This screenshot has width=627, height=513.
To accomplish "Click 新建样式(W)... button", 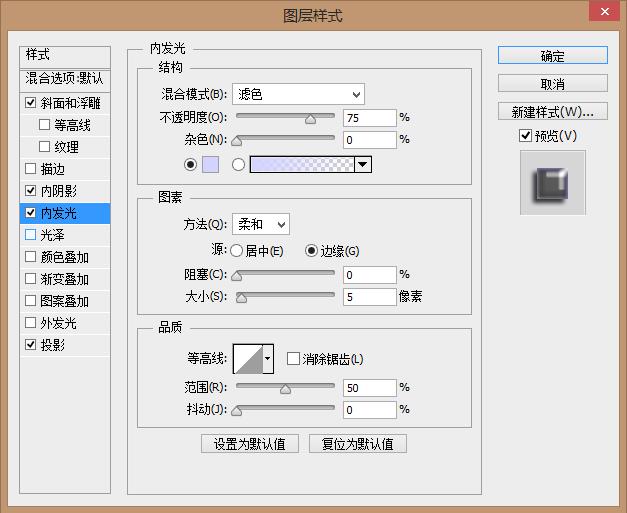I will tap(553, 112).
